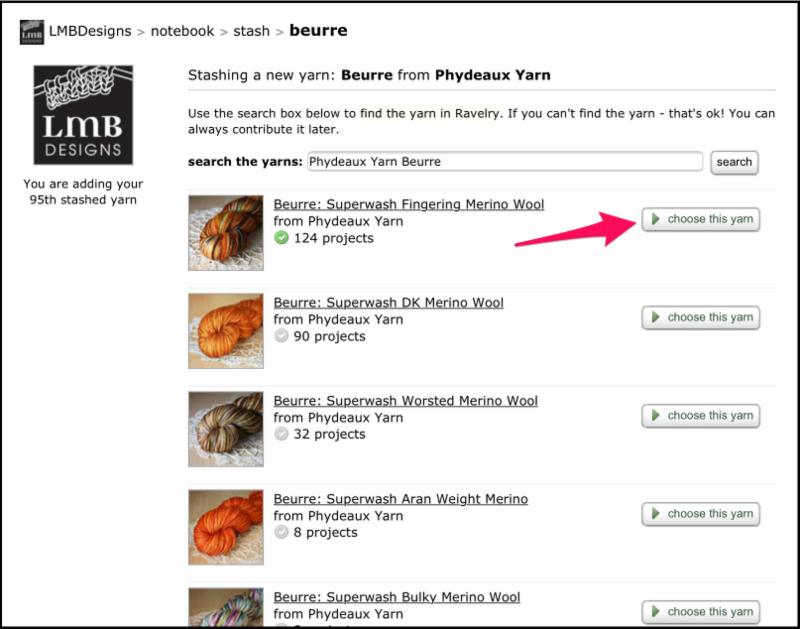Image resolution: width=800 pixels, height=629 pixels.
Task: Choose the Superwash Worsted Merino yarn
Action: pyautogui.click(x=700, y=415)
